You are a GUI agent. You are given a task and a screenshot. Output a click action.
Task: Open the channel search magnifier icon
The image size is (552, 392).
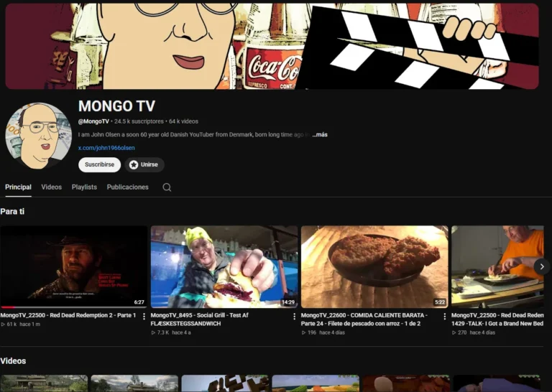click(167, 187)
